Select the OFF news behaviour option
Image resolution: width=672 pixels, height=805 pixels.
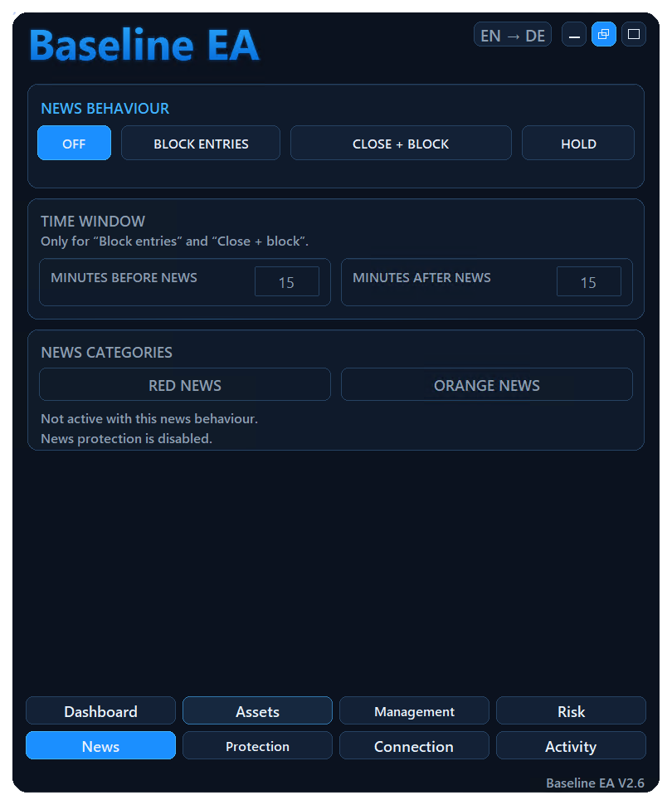[x=74, y=144]
